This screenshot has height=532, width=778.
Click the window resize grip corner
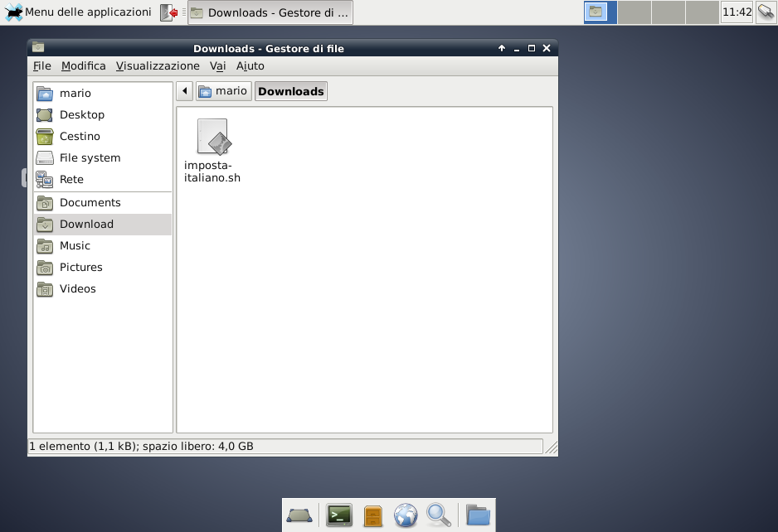click(552, 447)
